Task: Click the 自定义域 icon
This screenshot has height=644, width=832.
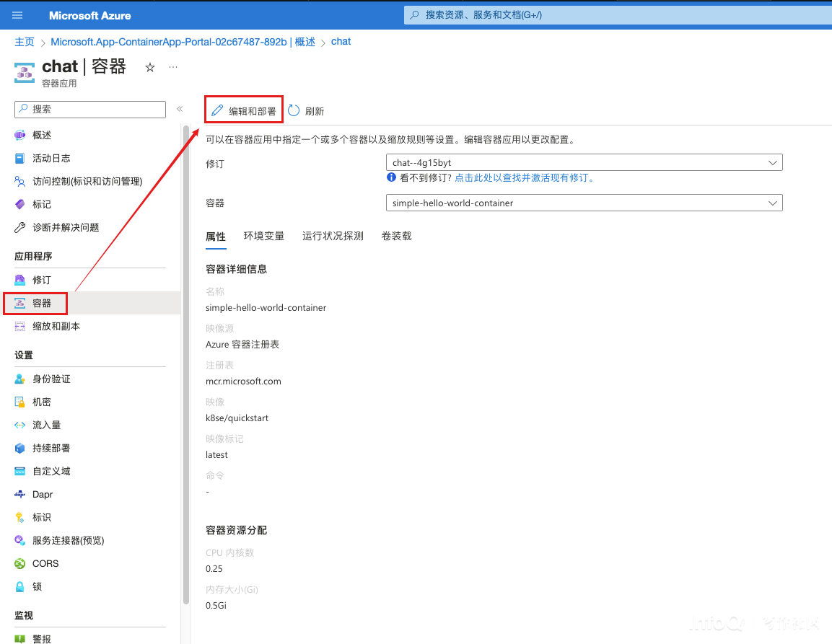Action: click(19, 471)
